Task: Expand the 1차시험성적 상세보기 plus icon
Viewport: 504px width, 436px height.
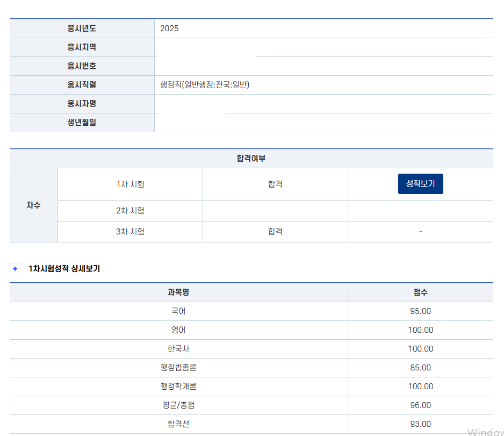Action: pos(15,269)
